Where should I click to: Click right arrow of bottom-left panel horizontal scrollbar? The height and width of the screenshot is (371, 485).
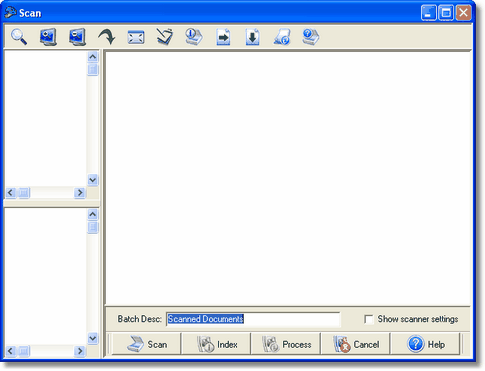pos(80,351)
